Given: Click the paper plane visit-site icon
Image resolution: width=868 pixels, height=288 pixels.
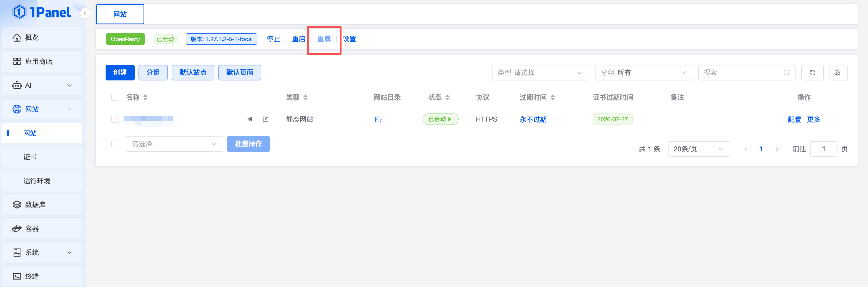Looking at the screenshot, I should (250, 119).
